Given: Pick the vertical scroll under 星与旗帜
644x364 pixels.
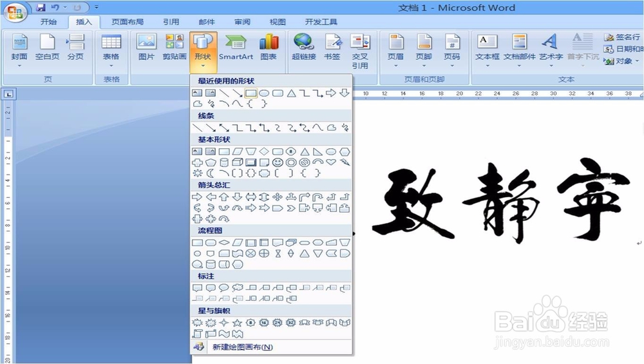Looking at the screenshot, I should 198,334.
